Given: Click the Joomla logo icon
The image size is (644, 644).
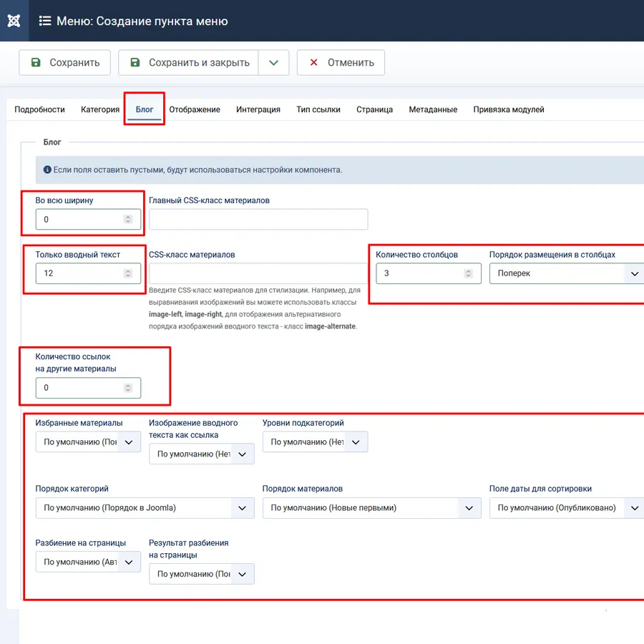Looking at the screenshot, I should 14,21.
